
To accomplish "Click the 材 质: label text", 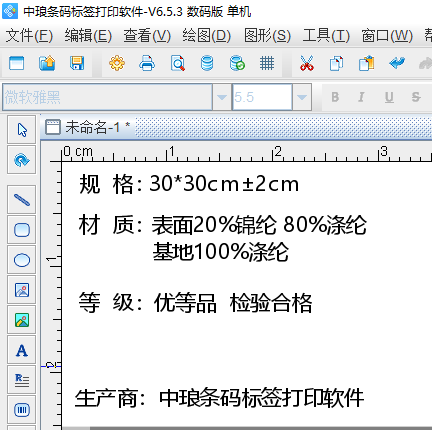I will pyautogui.click(x=111, y=225).
